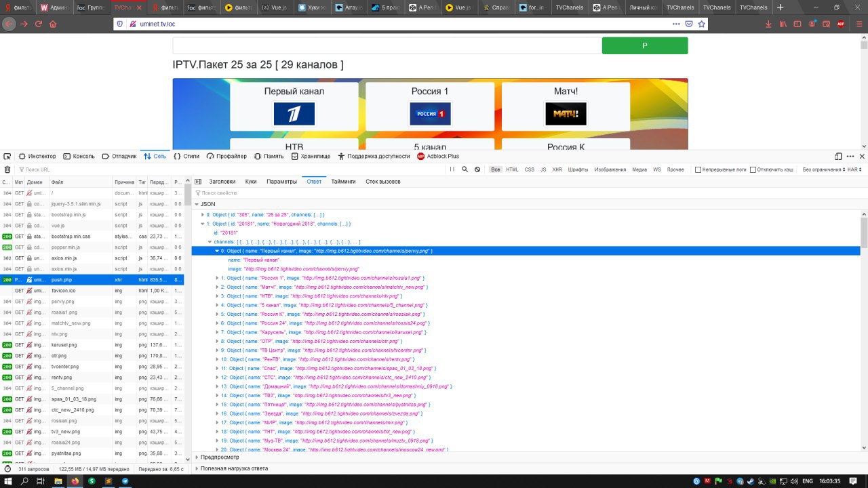Open downloads arrow in Firefox toolbar
Screen dimensions: 868x488
pyautogui.click(x=768, y=24)
